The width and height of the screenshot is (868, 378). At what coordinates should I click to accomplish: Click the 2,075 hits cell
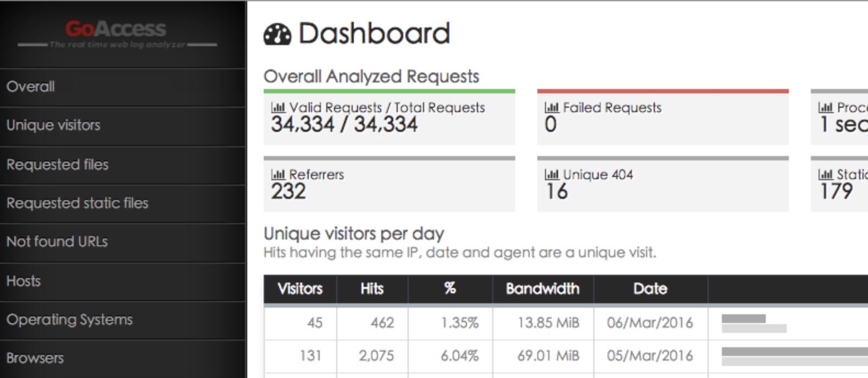click(x=372, y=356)
